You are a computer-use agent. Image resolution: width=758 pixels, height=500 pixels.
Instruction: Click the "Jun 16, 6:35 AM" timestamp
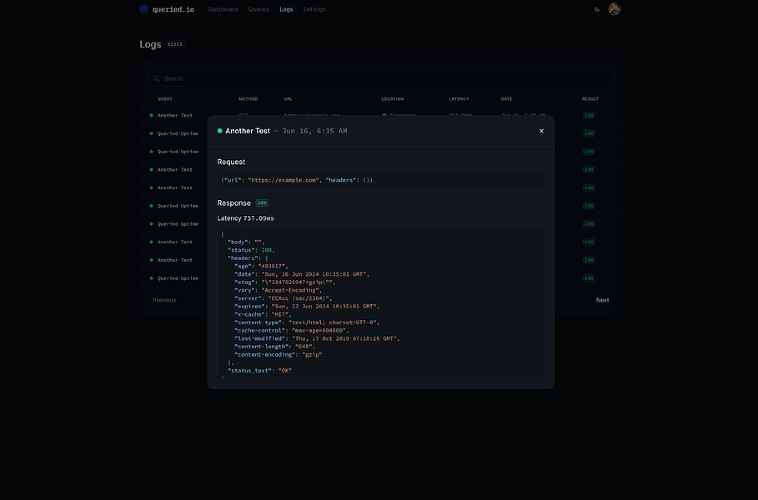click(x=315, y=131)
